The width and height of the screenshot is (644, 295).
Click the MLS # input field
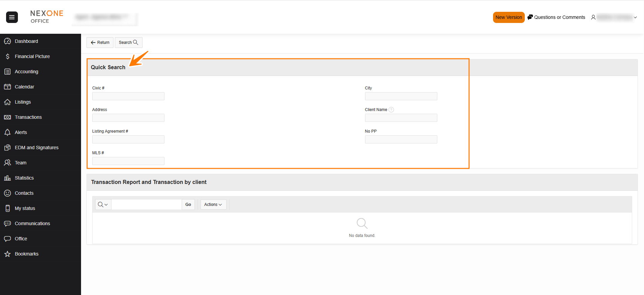[128, 161]
